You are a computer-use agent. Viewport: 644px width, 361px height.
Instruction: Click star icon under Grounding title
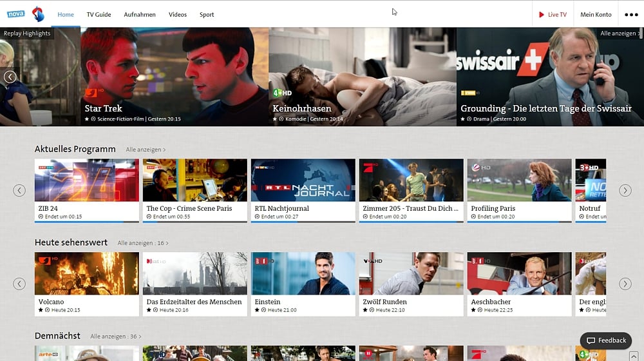(x=462, y=119)
